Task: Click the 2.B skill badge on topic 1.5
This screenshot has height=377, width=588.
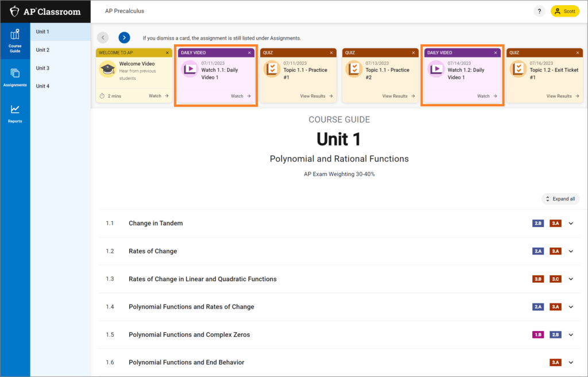Action: (x=555, y=334)
